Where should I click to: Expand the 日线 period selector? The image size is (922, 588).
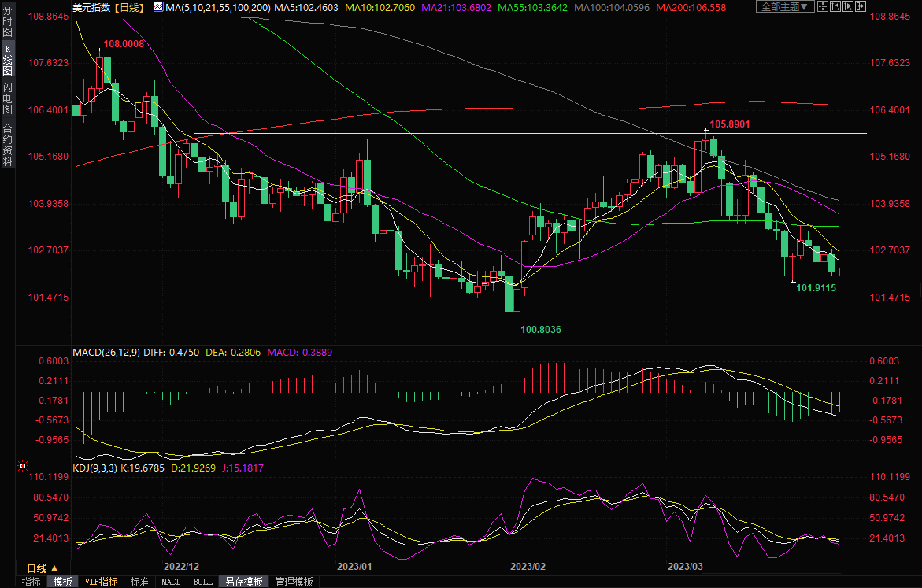(42, 568)
